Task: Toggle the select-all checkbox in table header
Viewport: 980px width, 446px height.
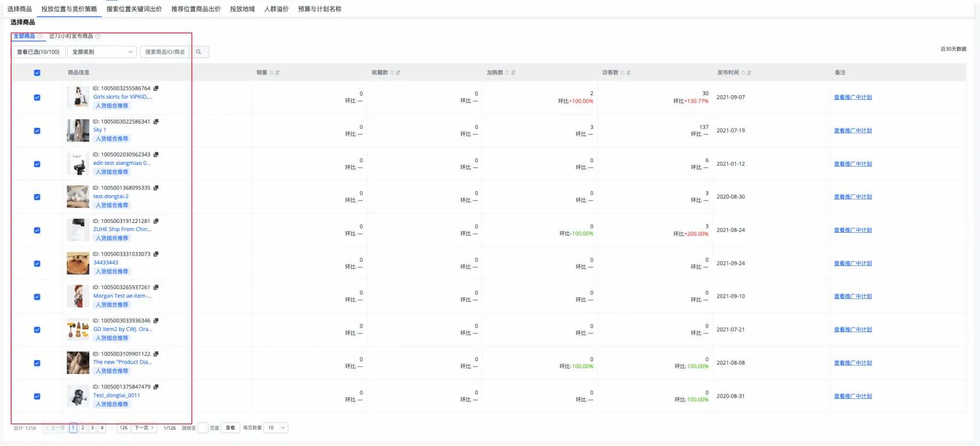Action: (x=37, y=73)
